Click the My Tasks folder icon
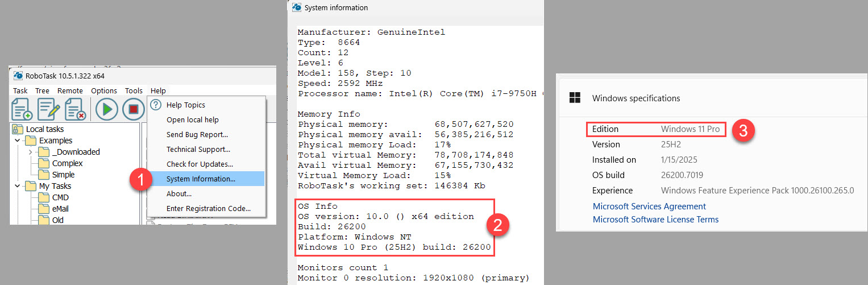Image resolution: width=868 pixels, height=285 pixels. 31,186
